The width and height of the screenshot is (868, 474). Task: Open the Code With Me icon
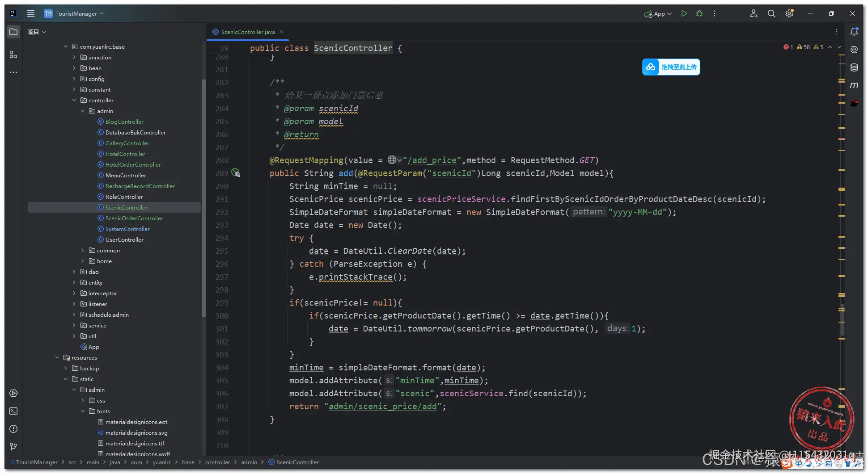[x=754, y=13]
